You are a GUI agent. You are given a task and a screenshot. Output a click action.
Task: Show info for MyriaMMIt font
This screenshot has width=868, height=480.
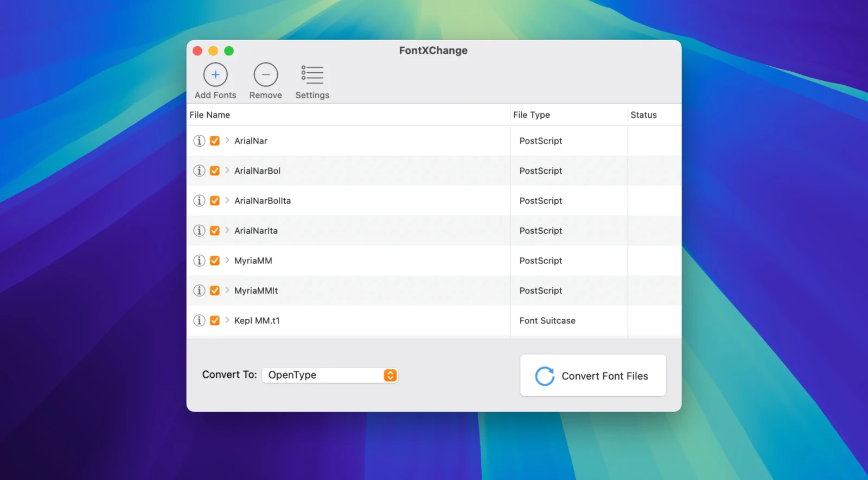(199, 290)
